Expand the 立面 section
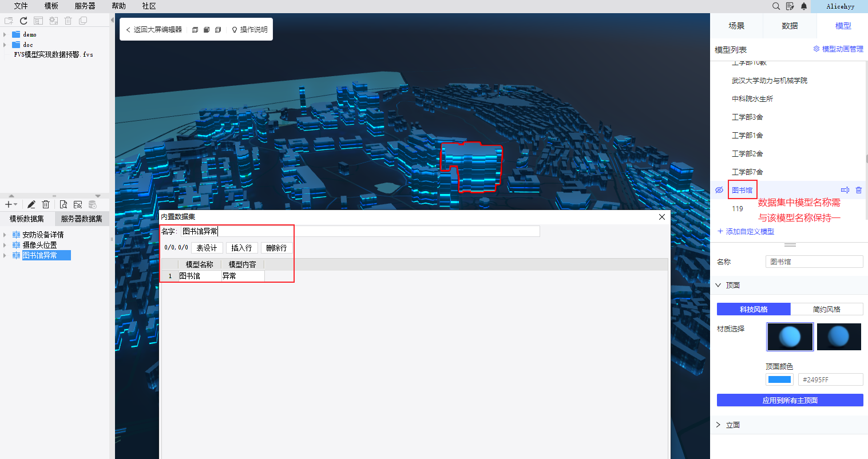The image size is (868, 459). [x=719, y=425]
